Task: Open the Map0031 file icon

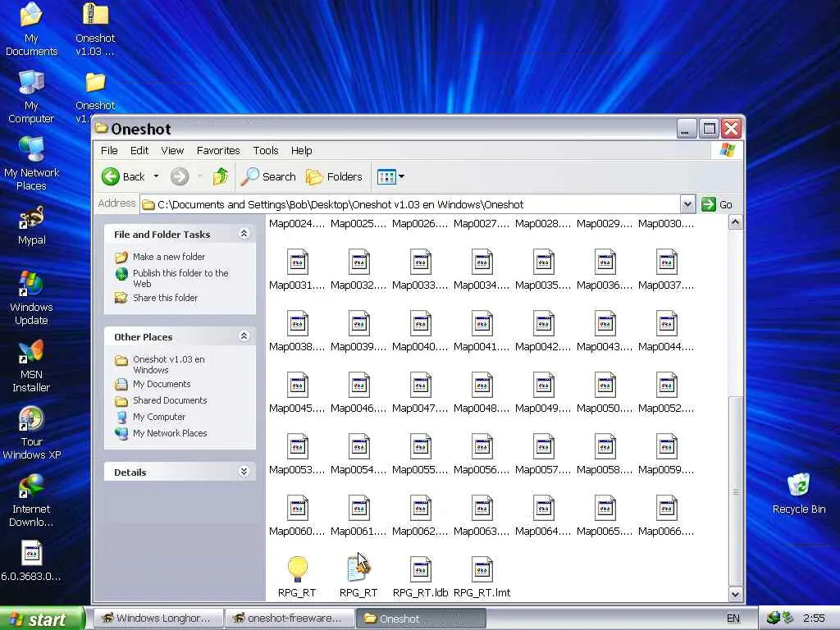Action: (297, 262)
